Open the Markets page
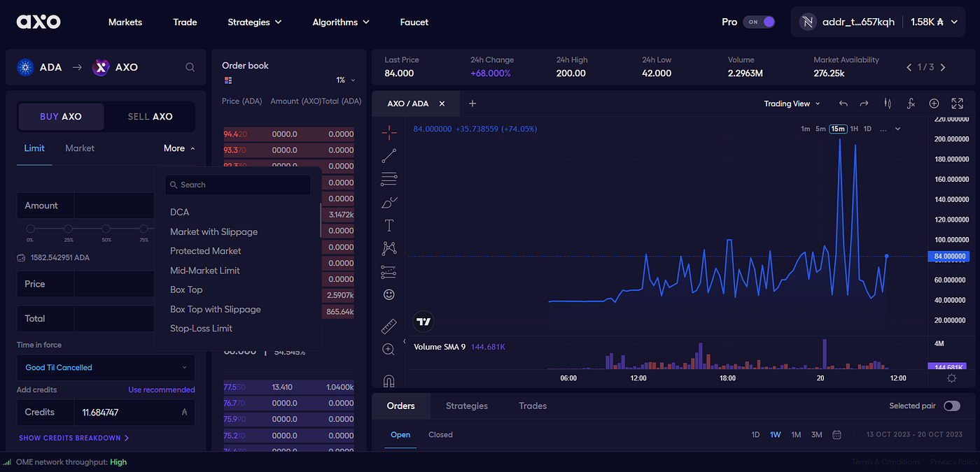The height and width of the screenshot is (472, 980). click(125, 22)
